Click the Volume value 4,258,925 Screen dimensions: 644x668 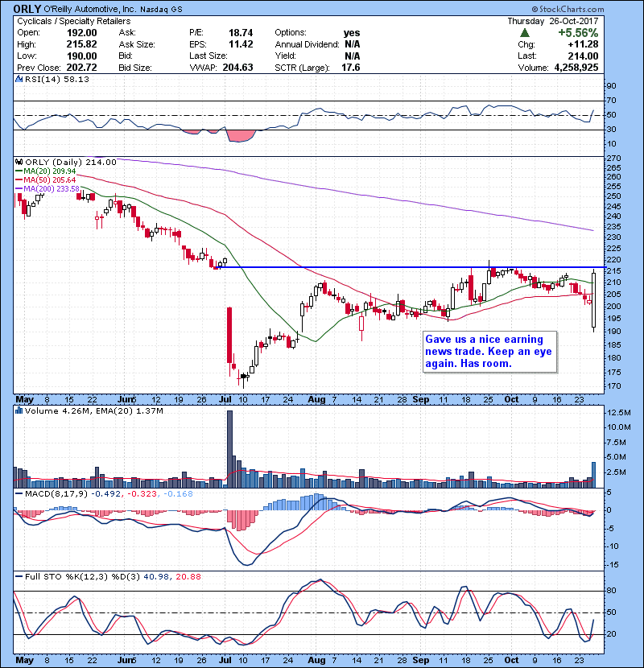576,68
